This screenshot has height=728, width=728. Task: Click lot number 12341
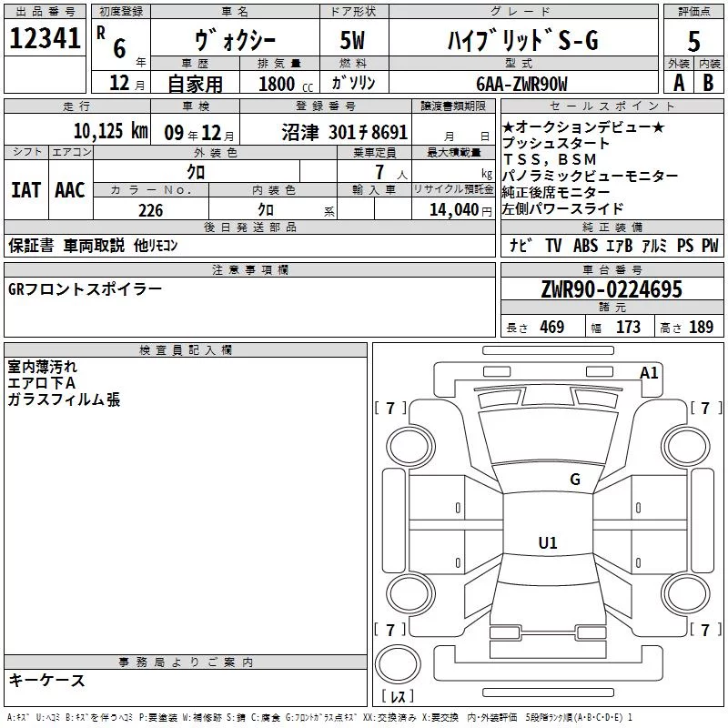[x=45, y=38]
